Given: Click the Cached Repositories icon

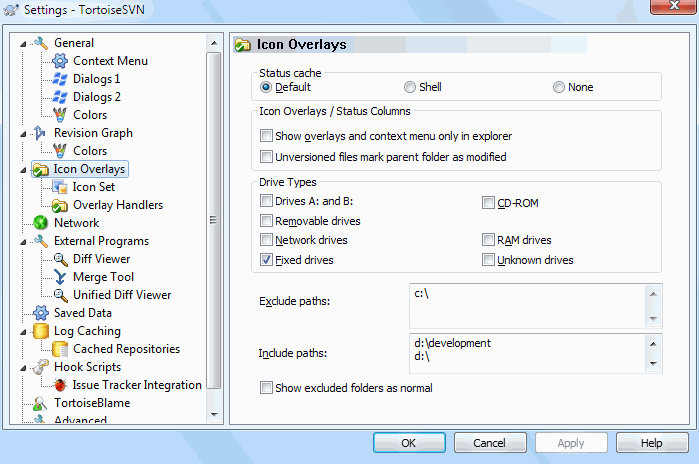Looking at the screenshot, I should point(60,349).
